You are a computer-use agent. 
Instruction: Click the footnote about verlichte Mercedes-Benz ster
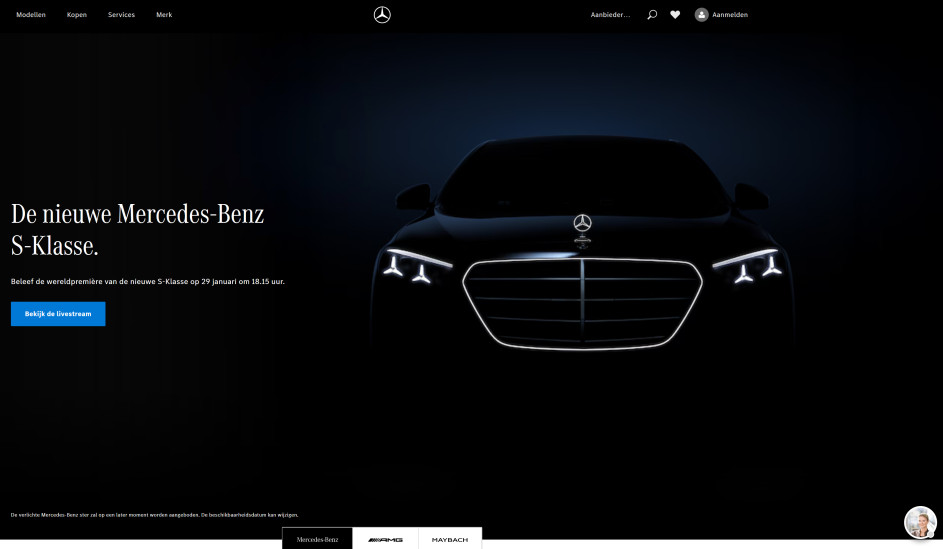coord(155,515)
